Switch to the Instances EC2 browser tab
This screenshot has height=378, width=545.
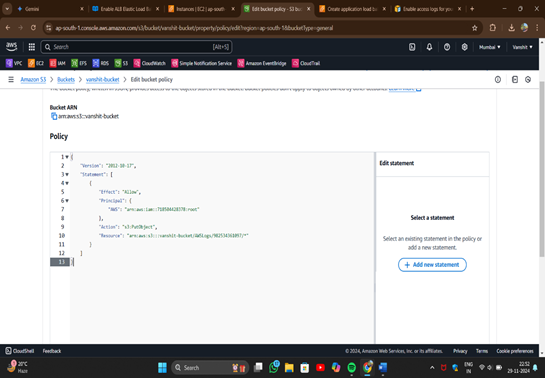pos(202,9)
